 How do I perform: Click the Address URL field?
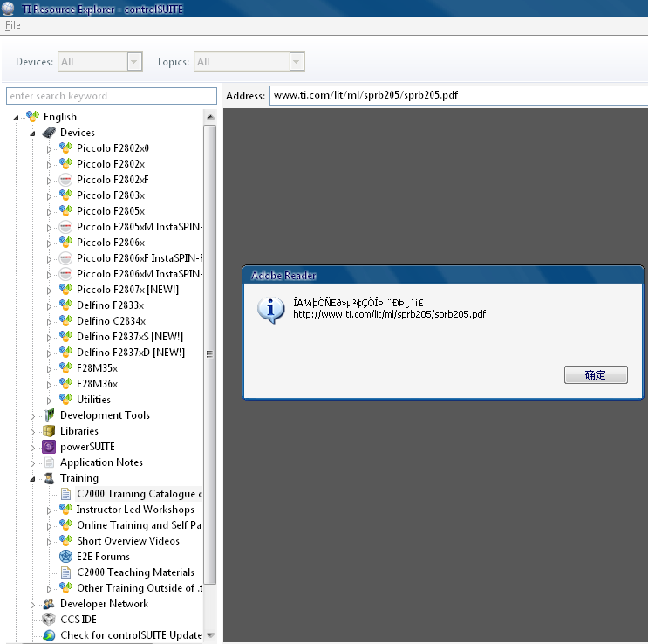point(459,95)
